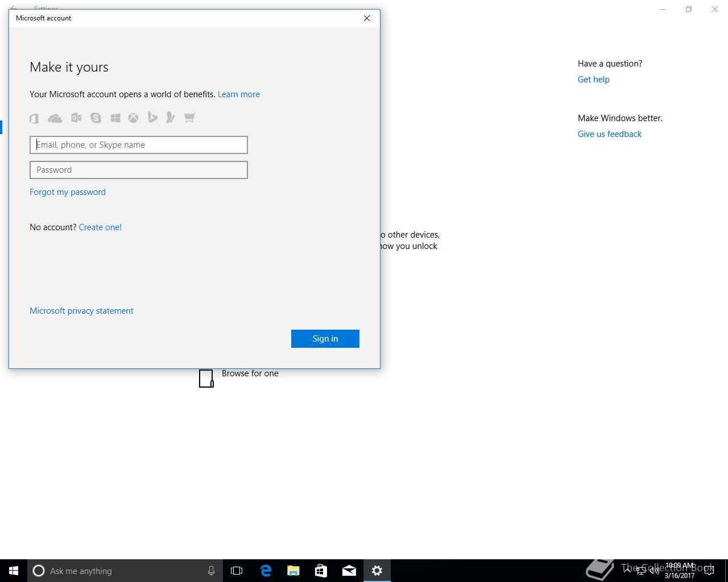728x582 pixels.
Task: Close the Microsoft account dialog
Action: (x=367, y=18)
